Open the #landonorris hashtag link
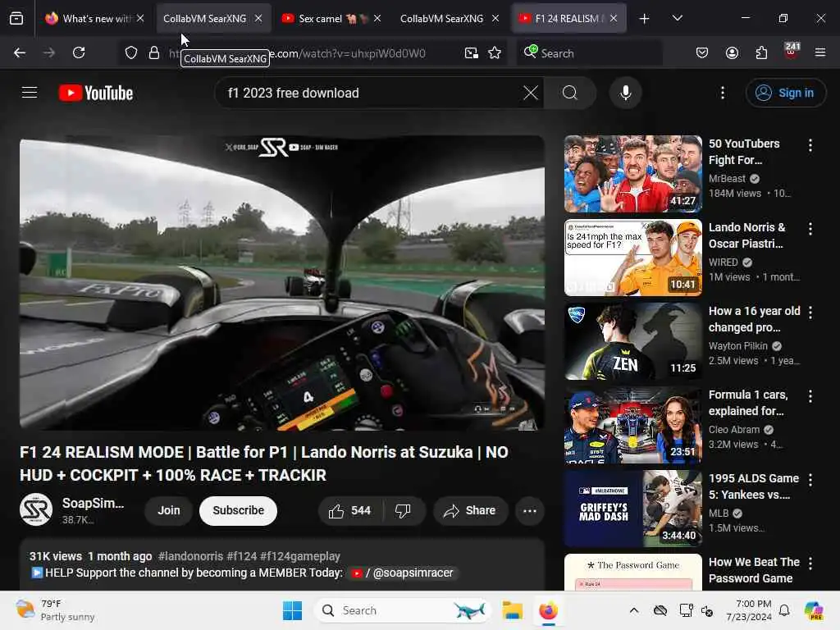The height and width of the screenshot is (630, 840). point(190,556)
